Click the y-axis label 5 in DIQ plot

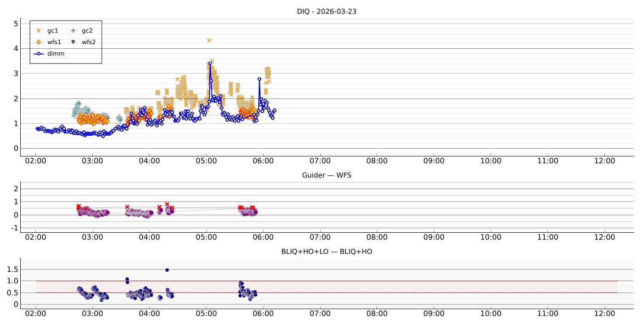point(16,23)
